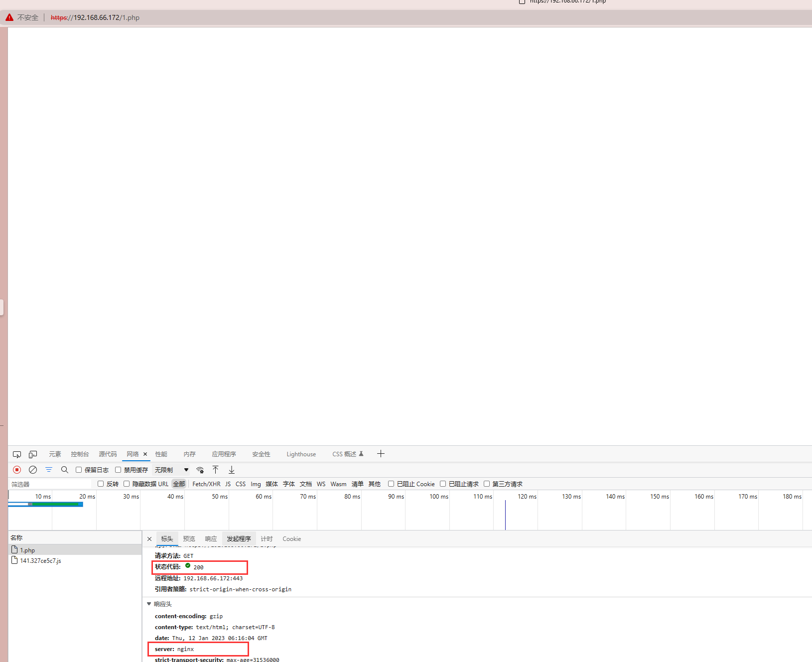Click the green status check icon beside 200
The height and width of the screenshot is (662, 812).
click(x=188, y=566)
